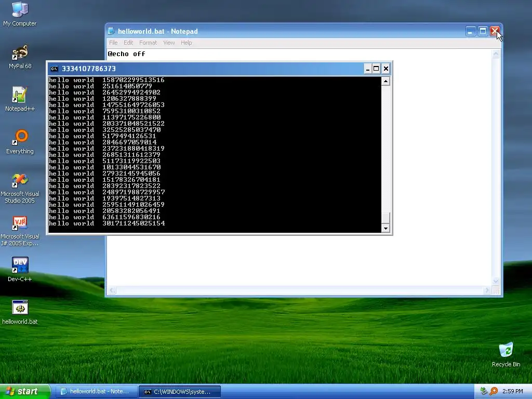This screenshot has width=532, height=399.
Task: Click the console line ending 158702299513516
Action: click(x=107, y=80)
